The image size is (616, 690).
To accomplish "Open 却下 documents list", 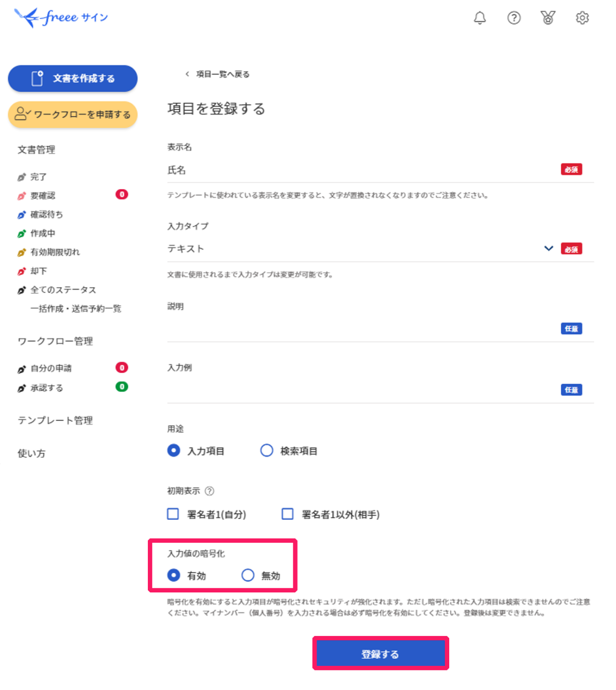I will tap(39, 271).
